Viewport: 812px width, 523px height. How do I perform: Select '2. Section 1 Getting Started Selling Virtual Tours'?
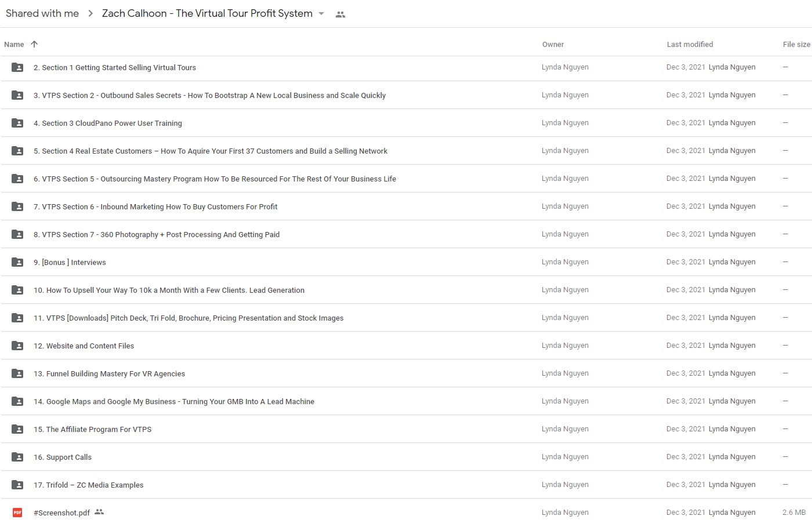[x=115, y=67]
